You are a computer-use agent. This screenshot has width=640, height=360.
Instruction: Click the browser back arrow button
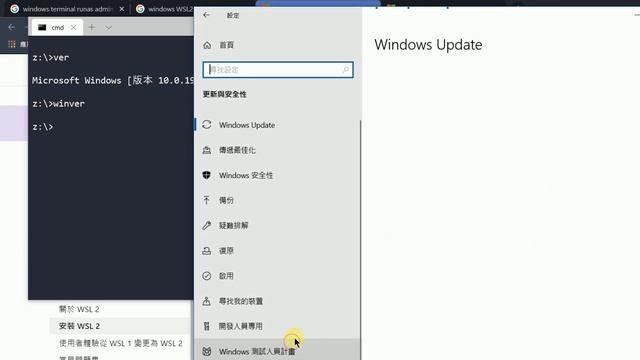11,27
